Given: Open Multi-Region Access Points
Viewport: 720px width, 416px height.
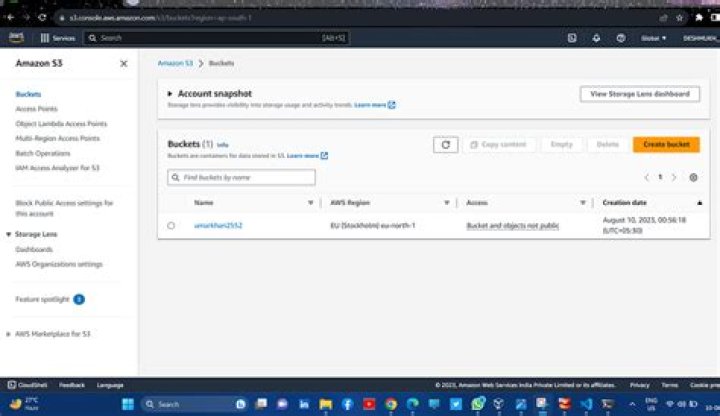Looking at the screenshot, I should 57,138.
